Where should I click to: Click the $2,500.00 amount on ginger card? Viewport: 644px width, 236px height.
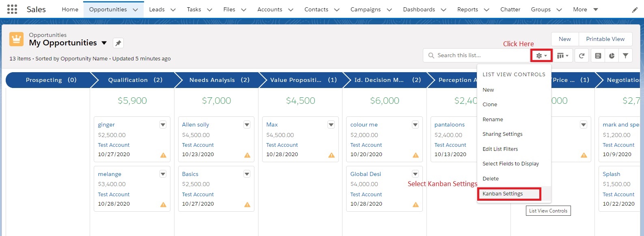[x=112, y=135]
